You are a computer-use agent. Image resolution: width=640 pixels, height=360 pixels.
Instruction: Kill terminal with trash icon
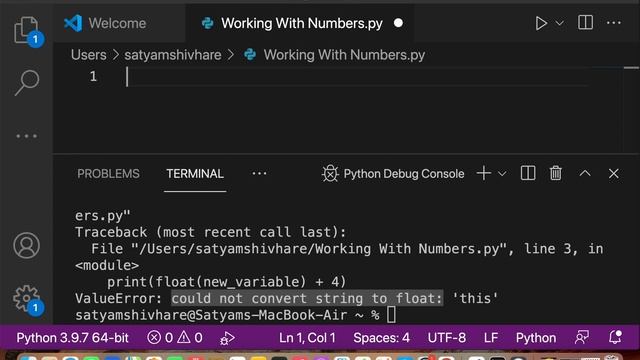pyautogui.click(x=556, y=173)
